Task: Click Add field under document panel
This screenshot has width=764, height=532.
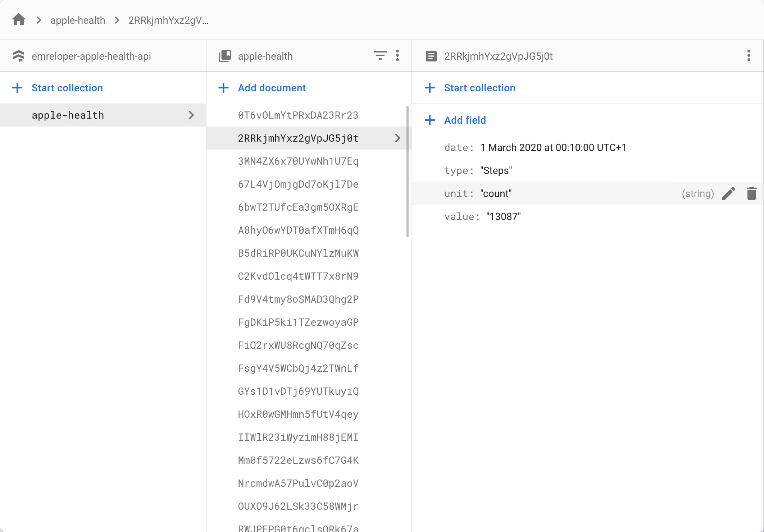Action: point(464,120)
